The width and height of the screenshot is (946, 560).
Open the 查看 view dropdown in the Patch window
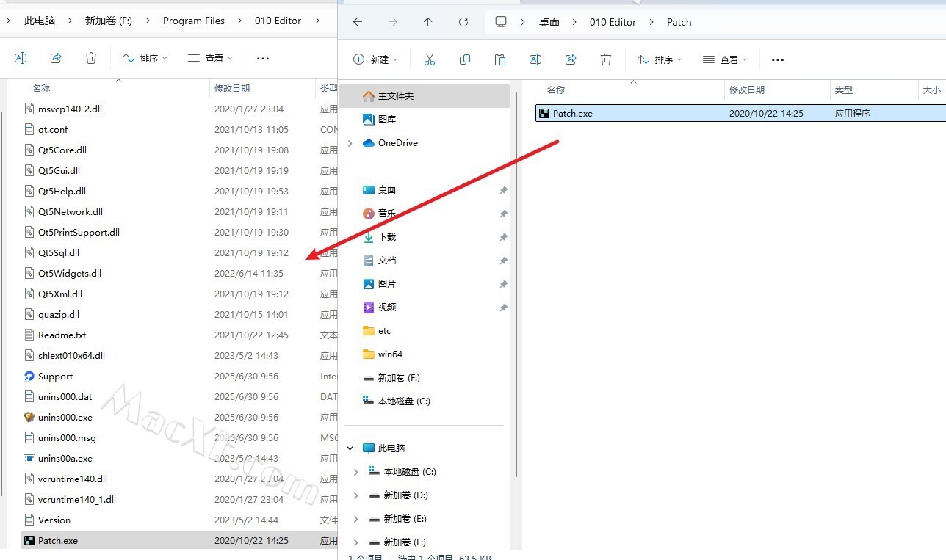pos(725,59)
